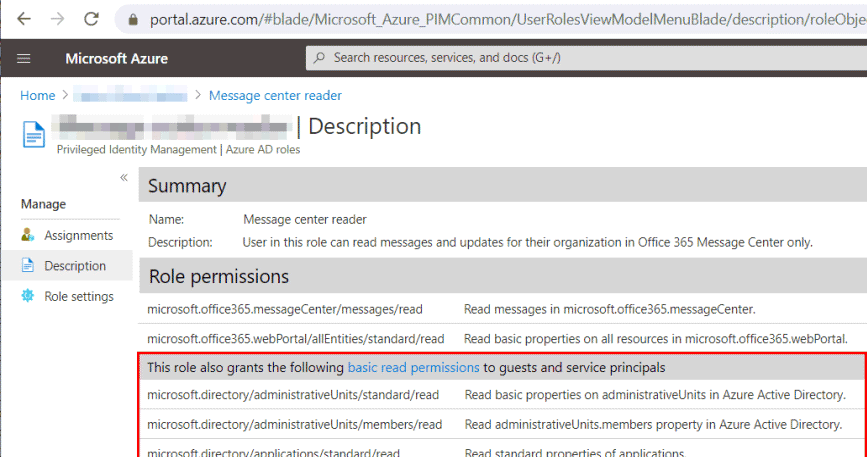Go back with the browser back arrow
This screenshot has height=457, width=867.
tap(24, 19)
